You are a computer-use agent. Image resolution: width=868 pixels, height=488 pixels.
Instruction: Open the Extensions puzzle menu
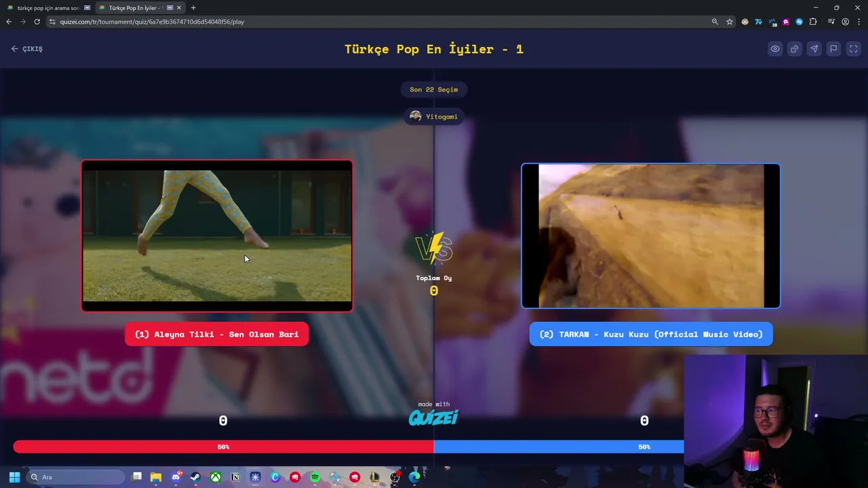pos(813,22)
